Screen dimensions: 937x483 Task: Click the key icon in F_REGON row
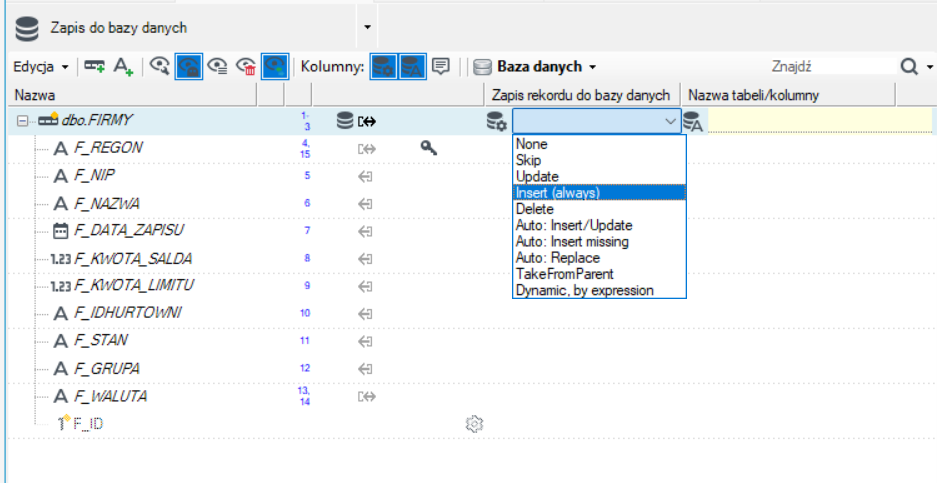pos(428,148)
